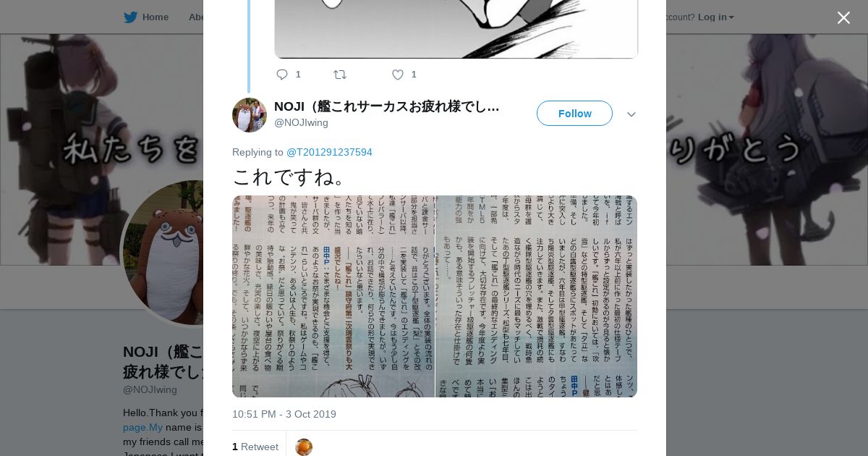Open the 10:51 PM - 3 Oct 2019 timestamp
868x456 pixels.
tap(284, 414)
